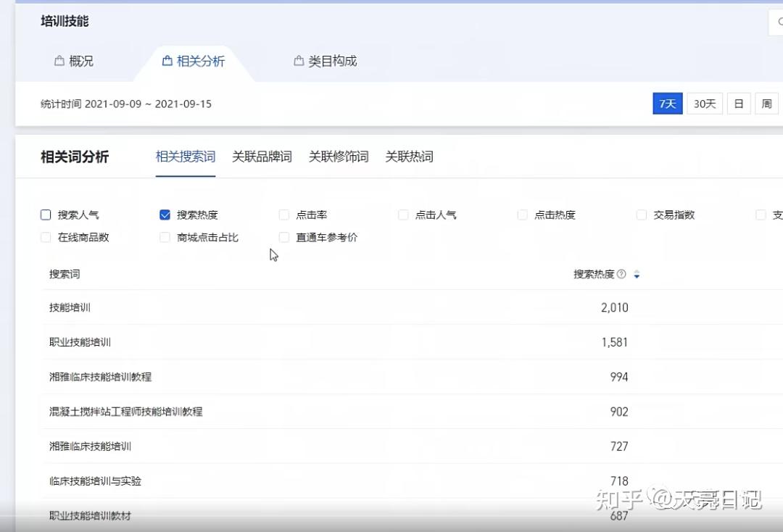Select the 湘雅临床技能培训教程 row
Viewport: 783px width, 532px height.
(x=413, y=377)
